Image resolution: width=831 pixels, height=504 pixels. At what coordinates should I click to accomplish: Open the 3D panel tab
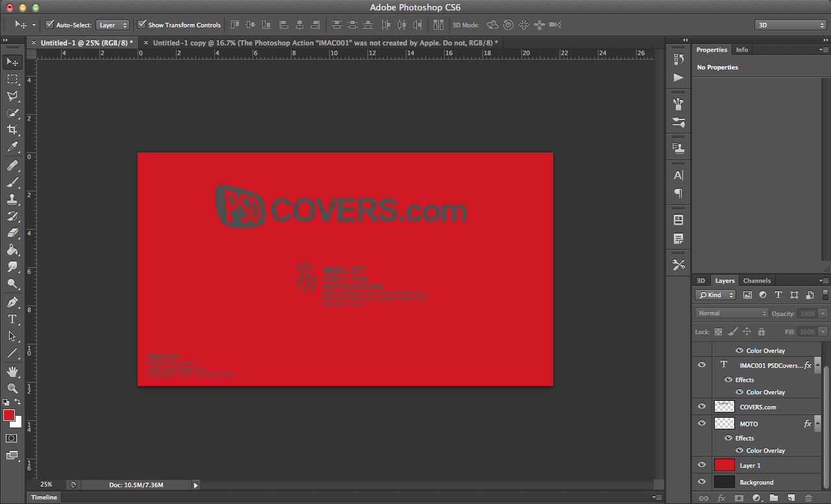tap(701, 281)
